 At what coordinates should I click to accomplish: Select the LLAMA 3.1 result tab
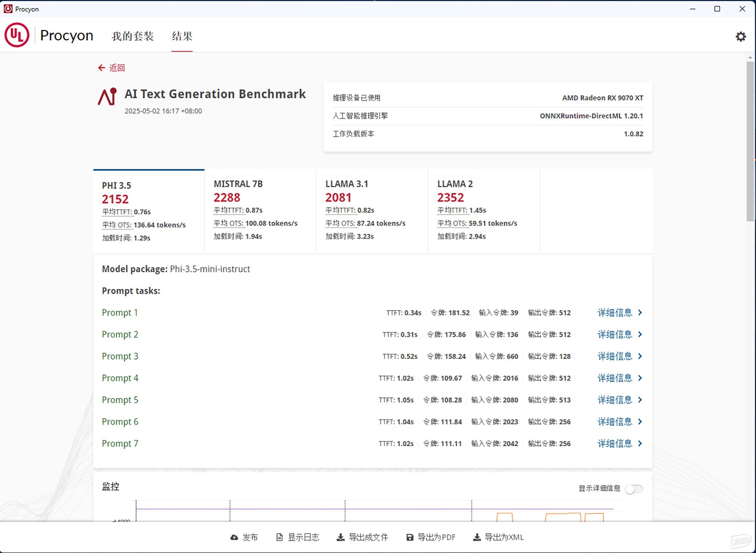tap(372, 212)
